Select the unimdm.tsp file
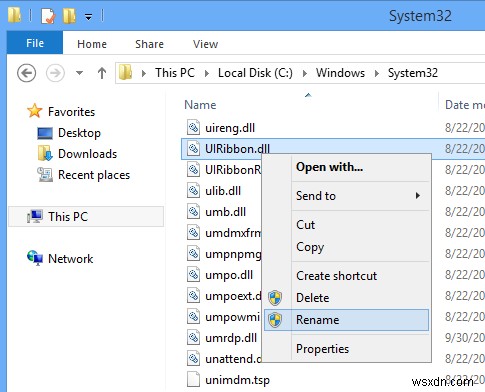The height and width of the screenshot is (392, 485). pos(237,380)
